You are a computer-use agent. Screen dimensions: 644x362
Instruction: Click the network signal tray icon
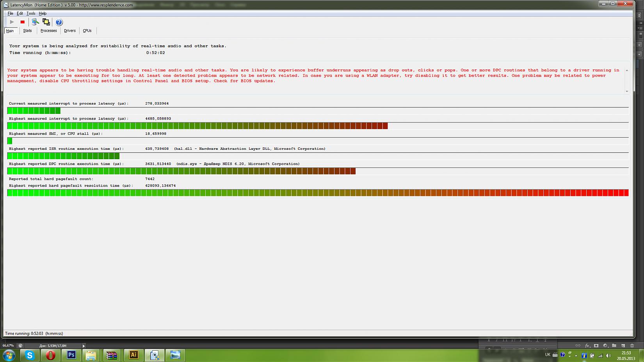coord(600,355)
